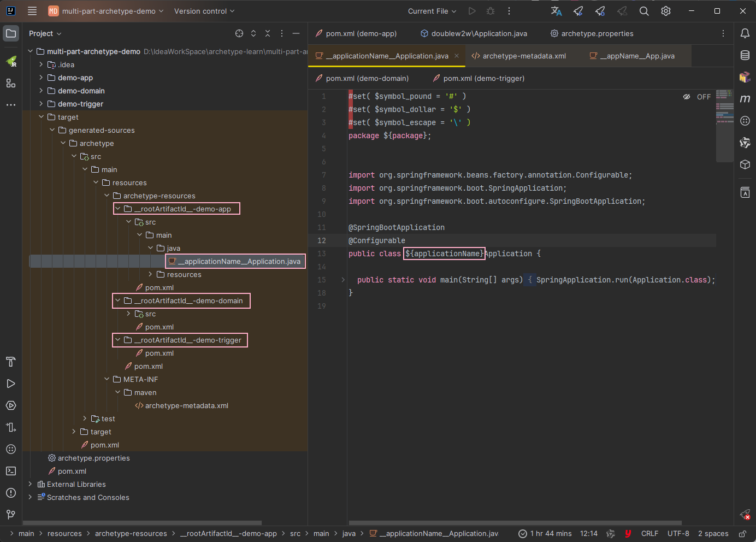Switch to pom.xml (demo-trigger) tab

click(x=479, y=78)
